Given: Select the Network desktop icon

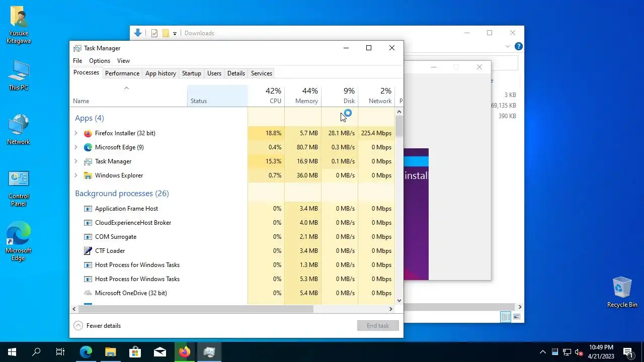Looking at the screenshot, I should pyautogui.click(x=19, y=126).
